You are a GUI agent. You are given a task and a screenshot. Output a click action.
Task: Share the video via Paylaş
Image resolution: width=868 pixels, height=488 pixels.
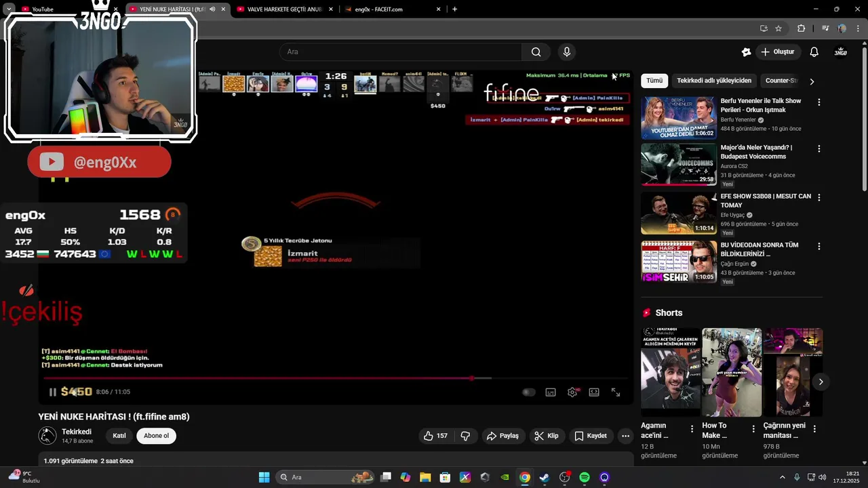pyautogui.click(x=502, y=436)
